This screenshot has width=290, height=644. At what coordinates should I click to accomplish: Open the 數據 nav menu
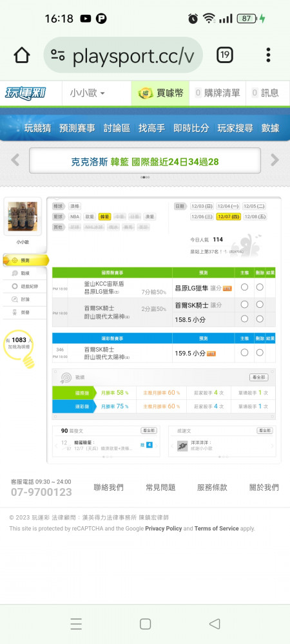[x=270, y=128]
